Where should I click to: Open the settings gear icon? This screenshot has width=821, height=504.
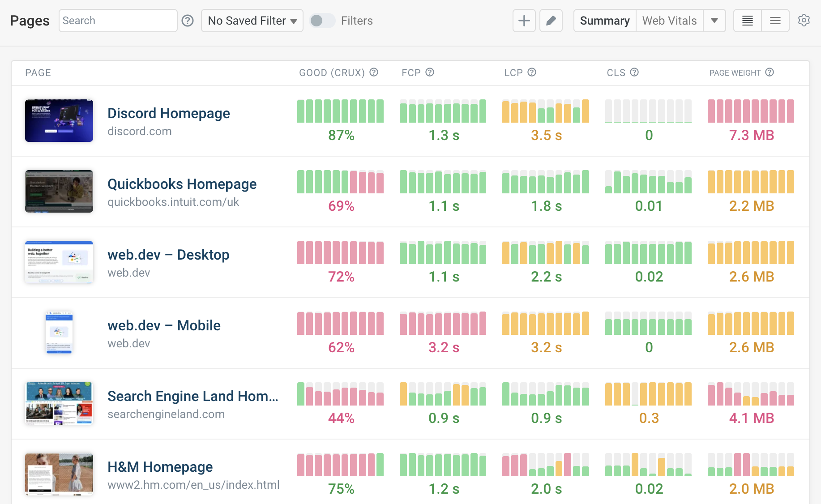804,21
